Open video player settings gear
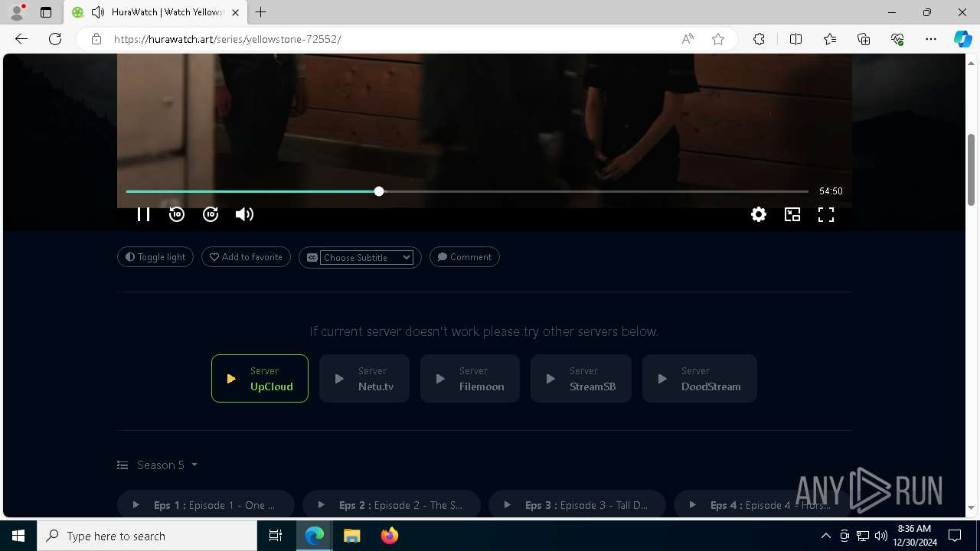The image size is (980, 551). (759, 214)
